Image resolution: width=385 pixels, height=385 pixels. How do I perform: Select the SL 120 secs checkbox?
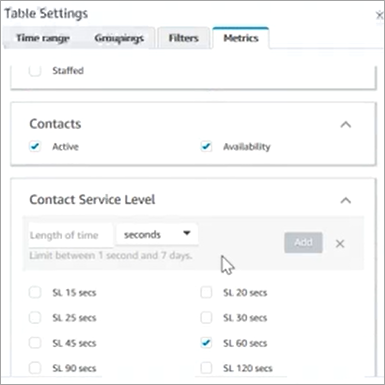point(206,368)
